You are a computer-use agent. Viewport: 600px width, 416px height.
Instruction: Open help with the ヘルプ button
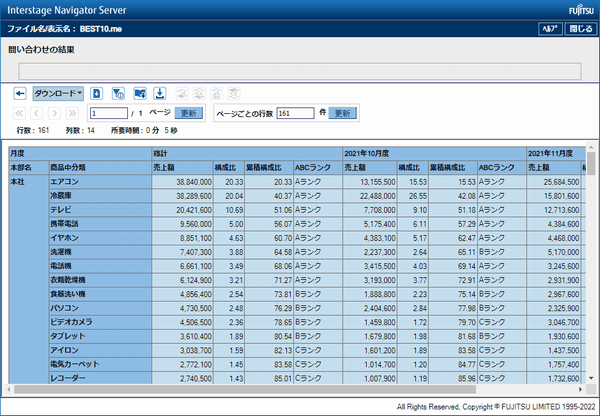(x=550, y=29)
